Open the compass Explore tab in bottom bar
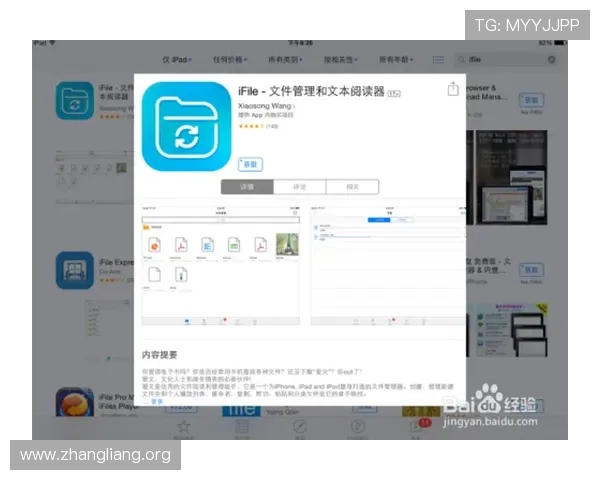The image size is (600, 480). click(x=300, y=428)
